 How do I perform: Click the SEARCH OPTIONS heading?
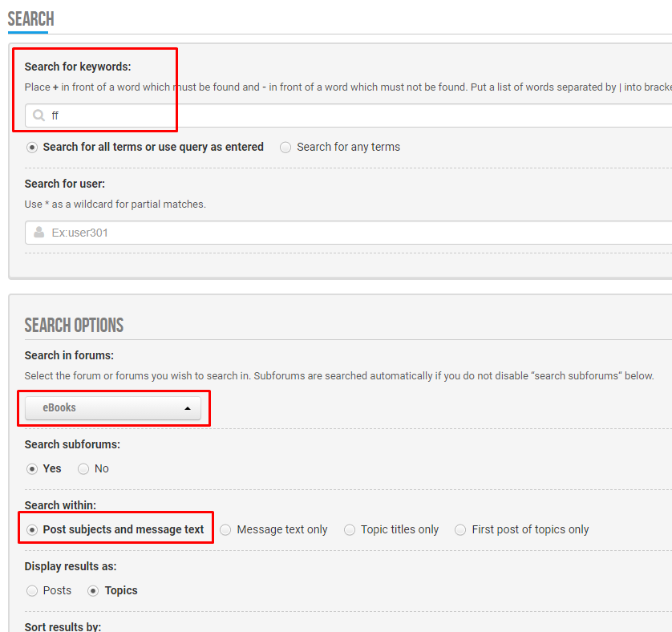[74, 325]
